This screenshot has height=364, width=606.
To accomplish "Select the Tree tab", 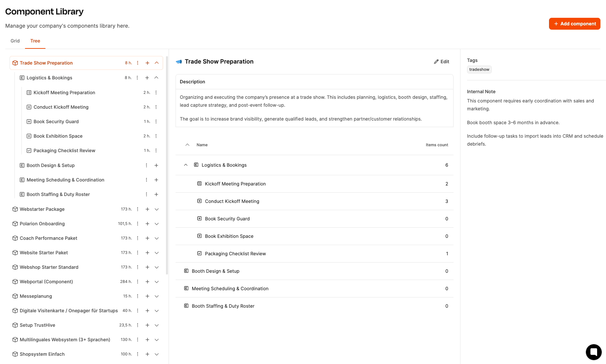I will click(35, 41).
